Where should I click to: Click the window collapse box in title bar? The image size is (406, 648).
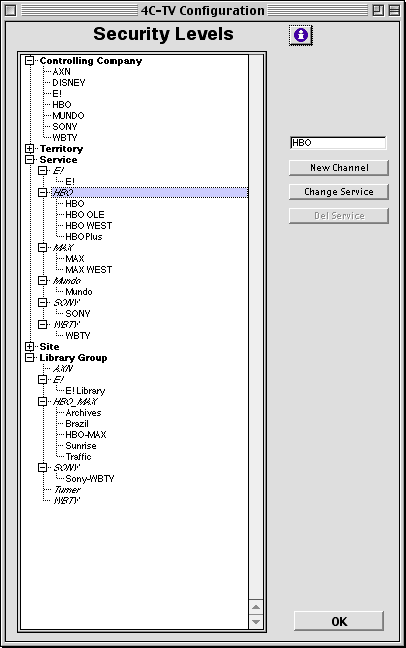[394, 10]
